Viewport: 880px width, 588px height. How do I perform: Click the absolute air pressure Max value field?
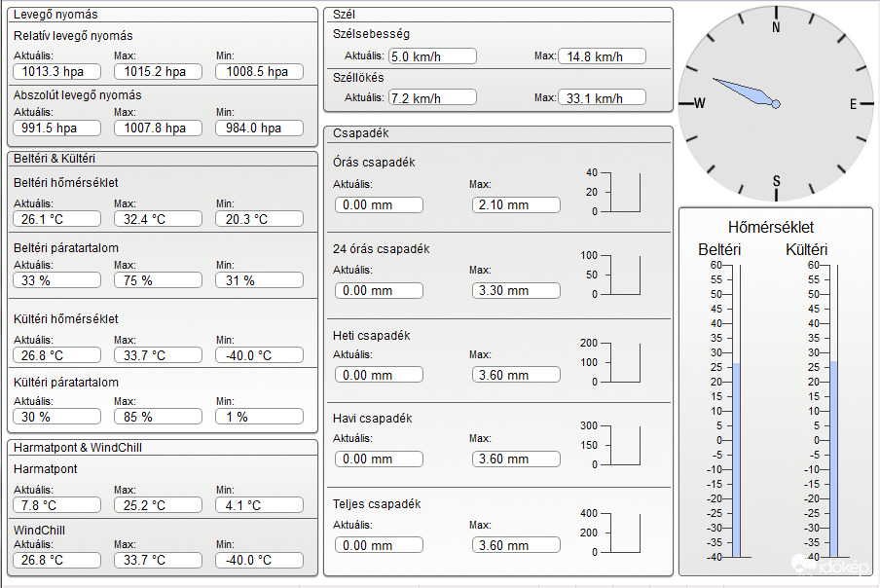pyautogui.click(x=158, y=129)
